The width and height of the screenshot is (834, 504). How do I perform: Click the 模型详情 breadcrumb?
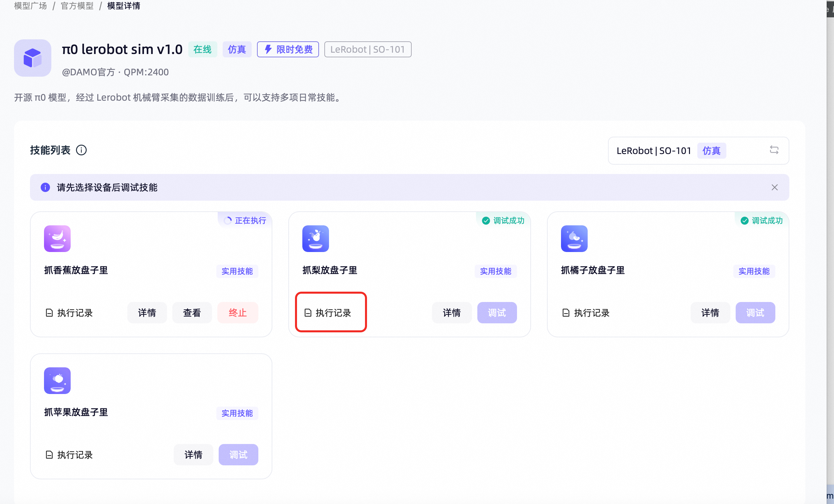coord(124,6)
